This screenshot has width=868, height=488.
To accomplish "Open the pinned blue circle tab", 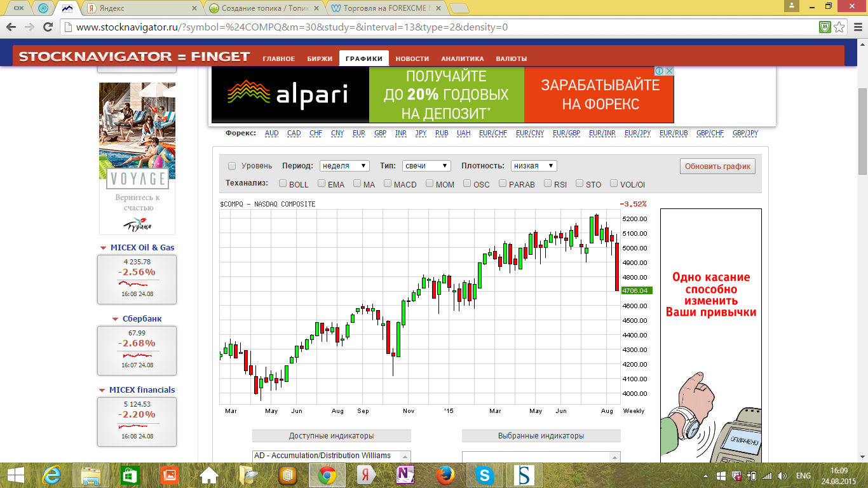I will pyautogui.click(x=43, y=9).
